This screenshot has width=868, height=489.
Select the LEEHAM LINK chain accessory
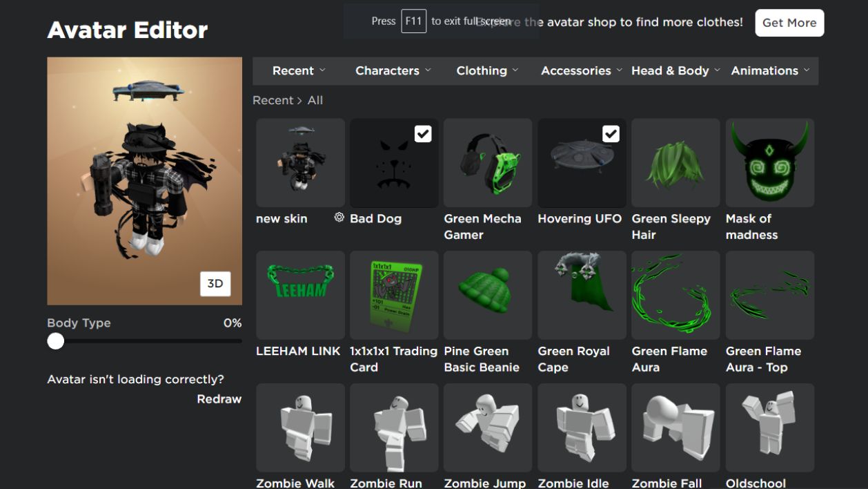pyautogui.click(x=300, y=296)
